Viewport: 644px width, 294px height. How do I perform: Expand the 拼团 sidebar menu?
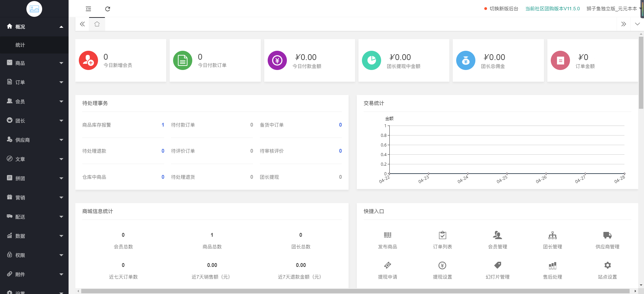pos(34,178)
